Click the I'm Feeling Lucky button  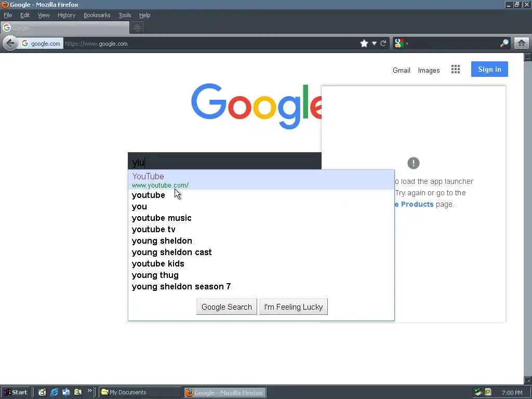pyautogui.click(x=294, y=307)
